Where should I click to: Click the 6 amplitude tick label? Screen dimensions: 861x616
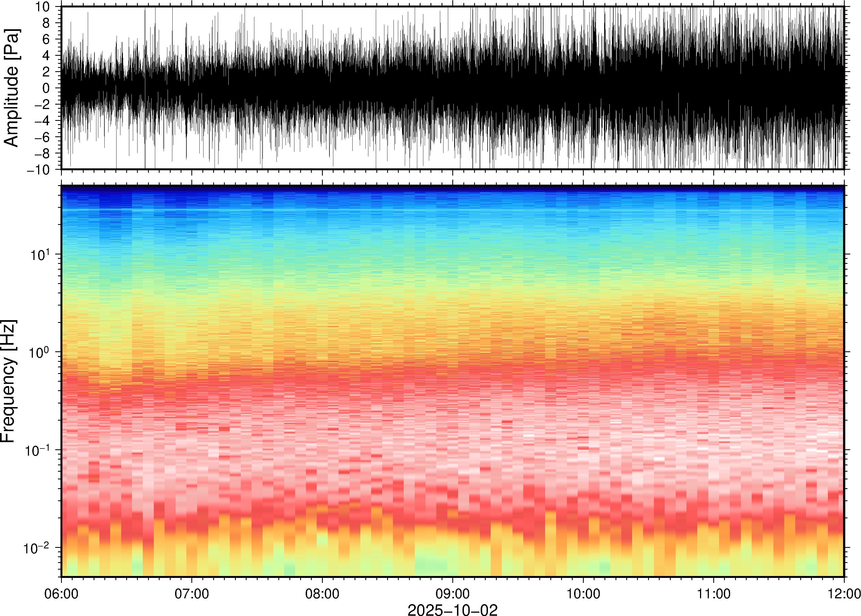point(46,39)
